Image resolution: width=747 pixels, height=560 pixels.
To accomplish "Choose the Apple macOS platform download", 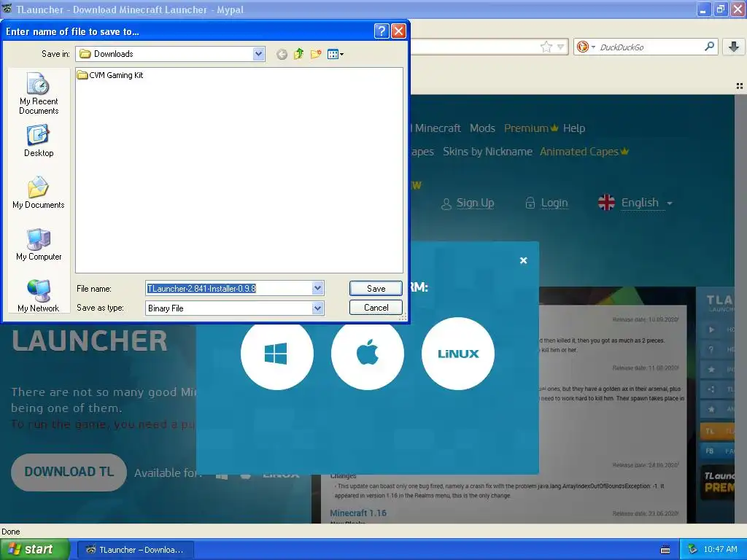I will tap(368, 354).
